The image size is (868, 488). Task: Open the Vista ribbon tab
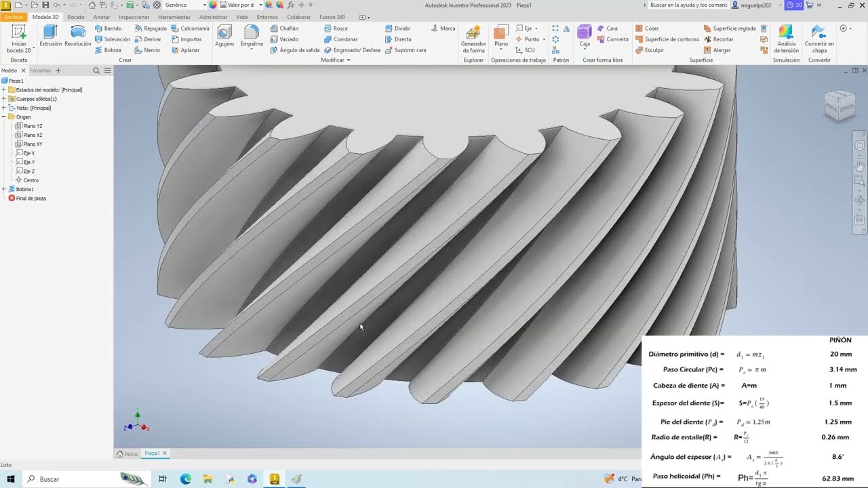(241, 17)
